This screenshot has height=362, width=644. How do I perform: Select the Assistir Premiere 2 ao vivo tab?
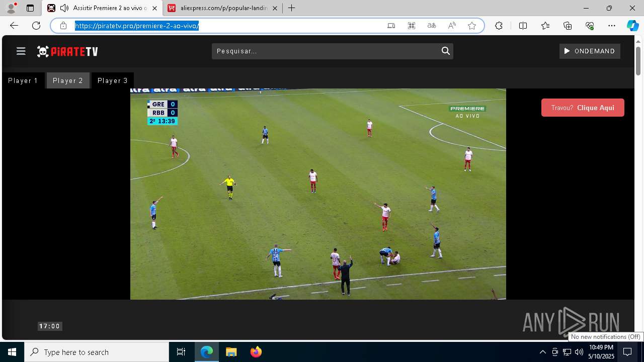[x=102, y=8]
